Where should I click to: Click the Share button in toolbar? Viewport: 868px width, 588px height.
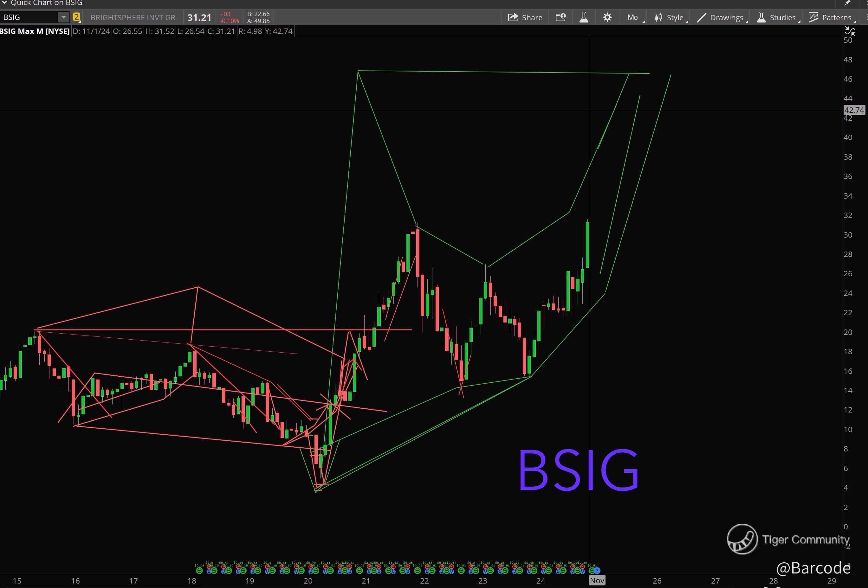coord(525,17)
